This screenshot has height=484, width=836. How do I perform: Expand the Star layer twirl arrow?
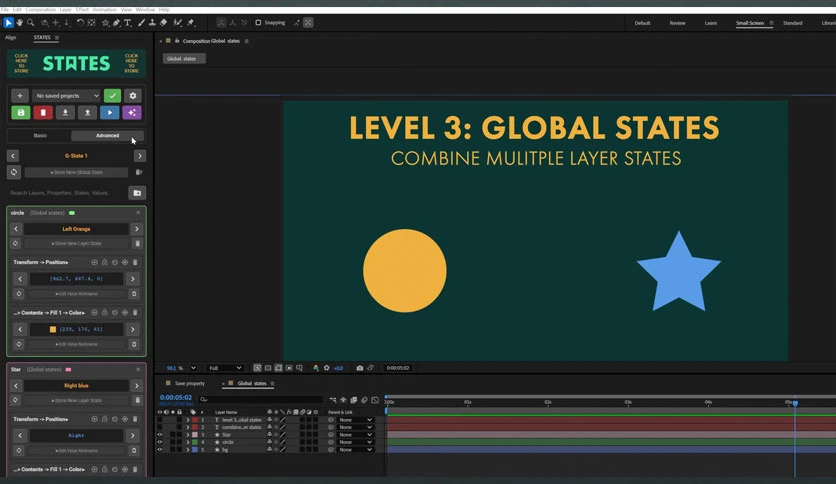pos(188,434)
